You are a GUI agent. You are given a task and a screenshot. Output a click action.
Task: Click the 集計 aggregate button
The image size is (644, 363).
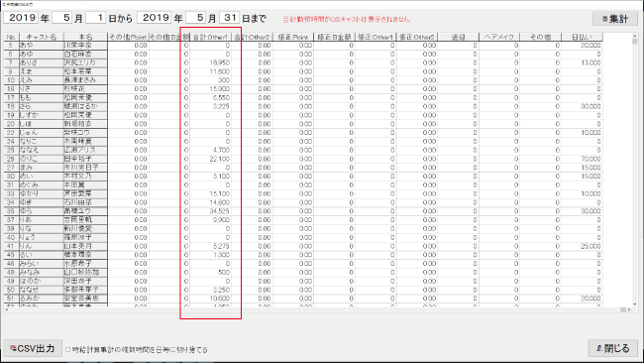tap(615, 19)
